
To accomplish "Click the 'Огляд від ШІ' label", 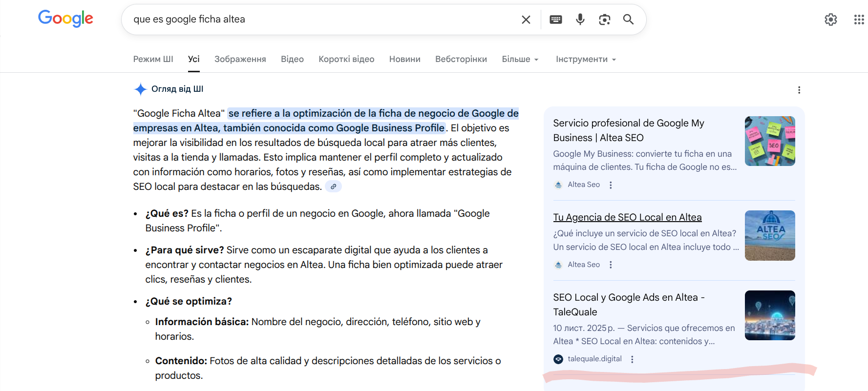I will (177, 89).
